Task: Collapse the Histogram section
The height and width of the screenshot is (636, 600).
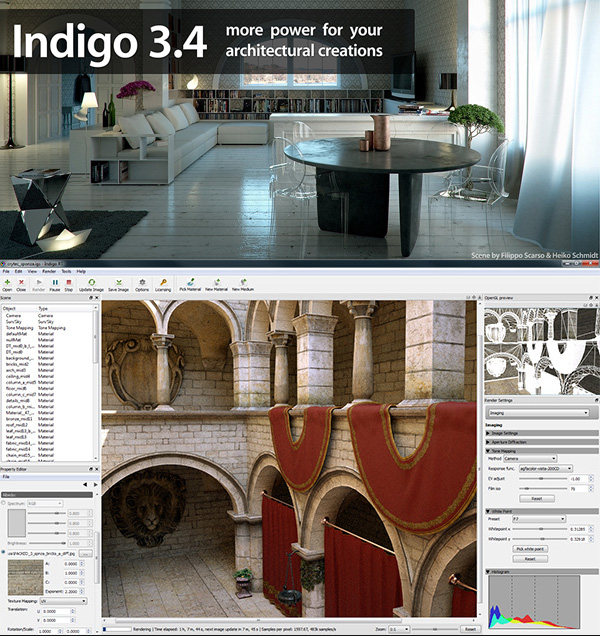Action: pos(542,572)
